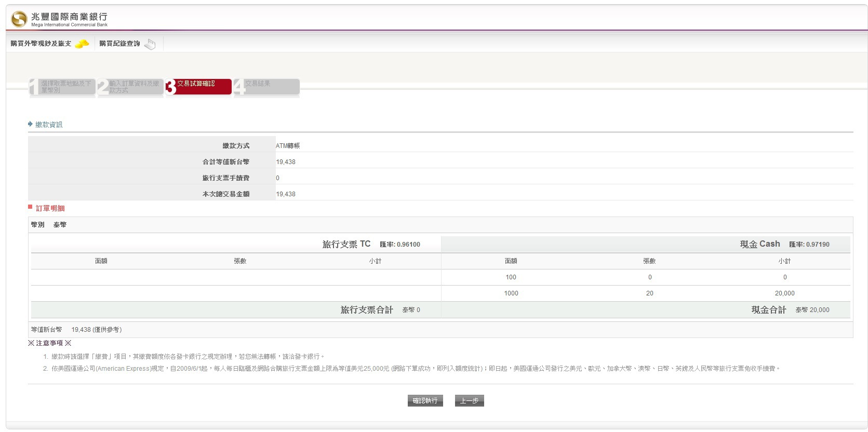Click the 20,000 subtotal in the 1000 row
Image resolution: width=868 pixels, height=432 pixels.
click(784, 293)
